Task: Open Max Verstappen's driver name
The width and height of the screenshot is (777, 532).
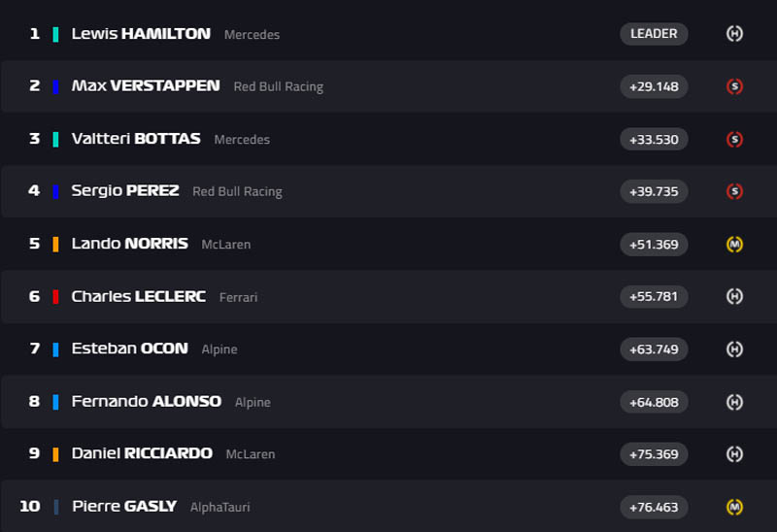Action: pyautogui.click(x=146, y=86)
